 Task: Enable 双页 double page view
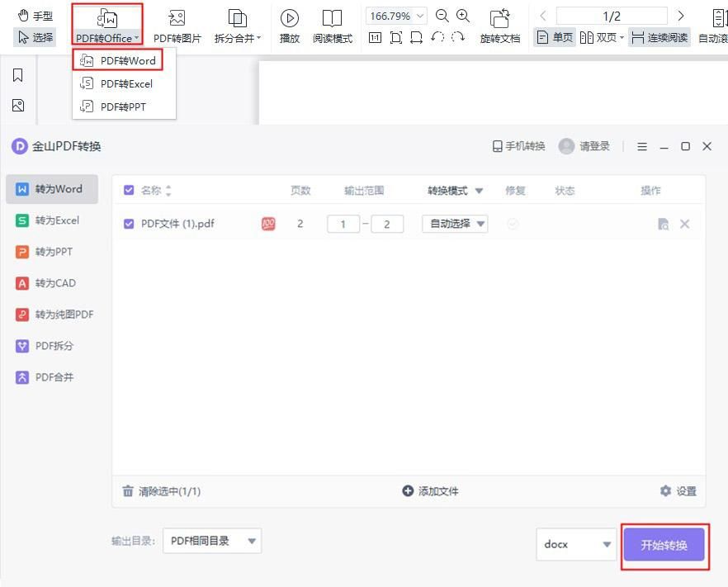598,37
